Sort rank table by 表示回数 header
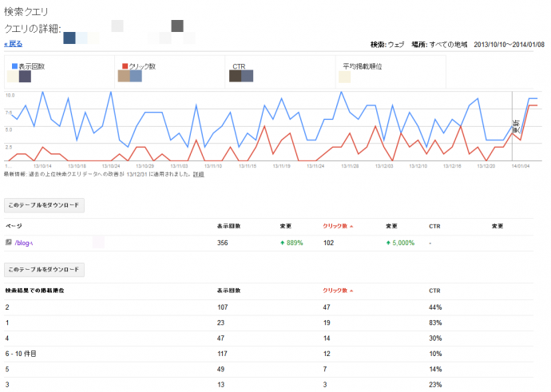Screen dimensions: 551x392 [x=228, y=291]
